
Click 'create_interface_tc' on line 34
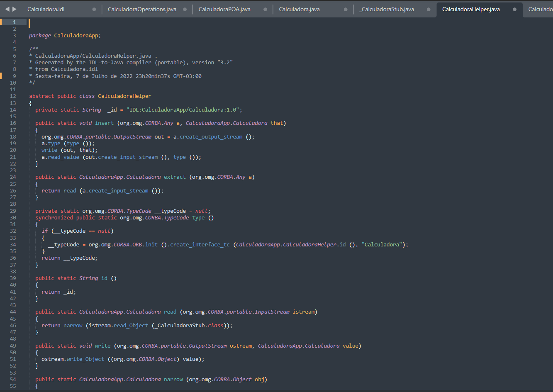pyautogui.click(x=200, y=244)
